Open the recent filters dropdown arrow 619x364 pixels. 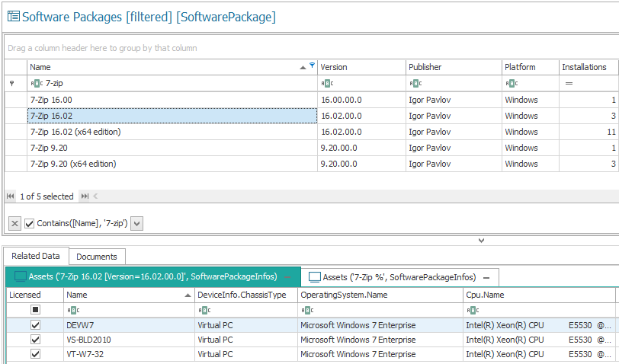[136, 224]
